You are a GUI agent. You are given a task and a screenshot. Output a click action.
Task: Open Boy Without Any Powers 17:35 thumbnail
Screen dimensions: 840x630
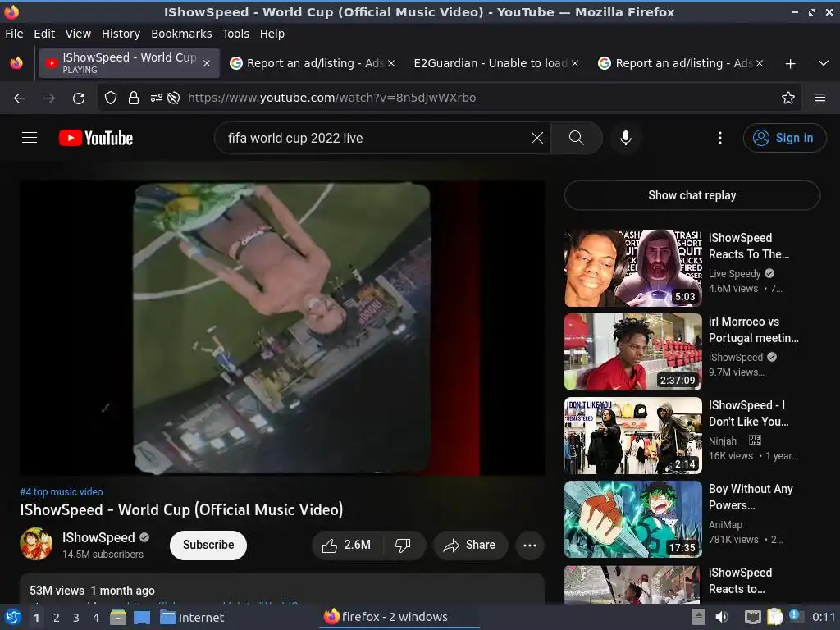pos(633,519)
